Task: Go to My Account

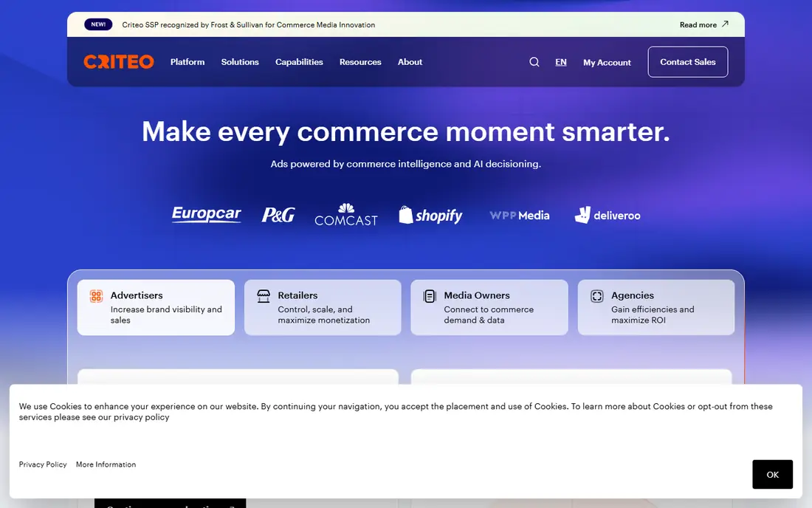Action: coord(607,63)
